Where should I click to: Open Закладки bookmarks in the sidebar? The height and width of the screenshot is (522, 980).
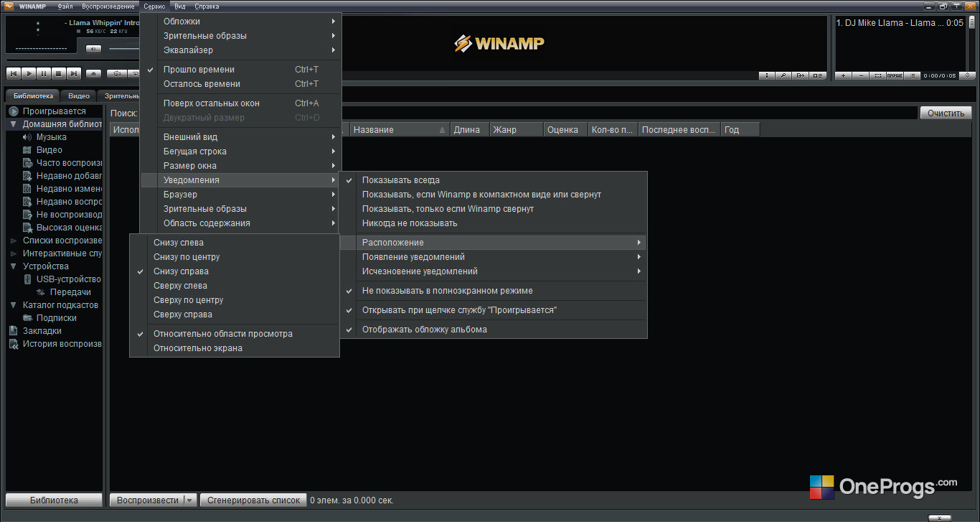42,331
